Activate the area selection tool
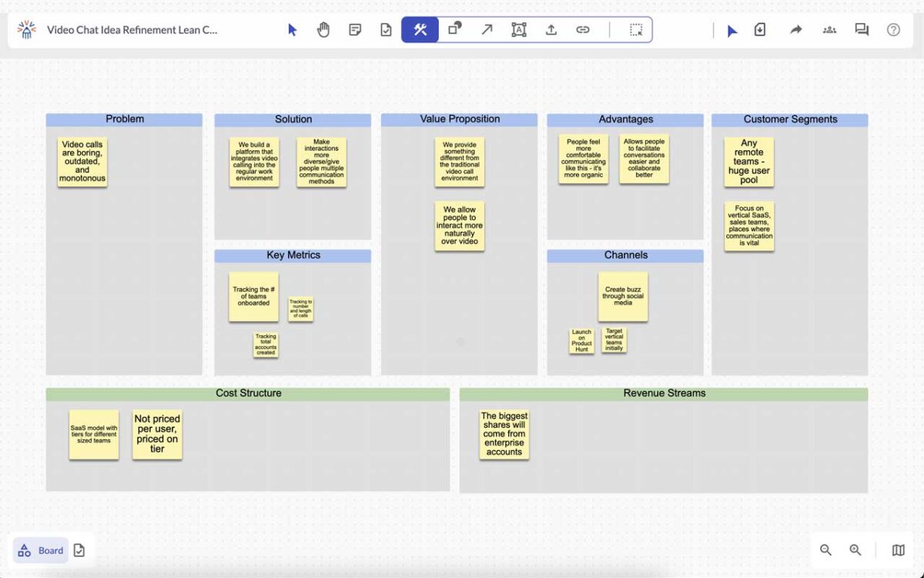This screenshot has width=924, height=578. point(636,30)
